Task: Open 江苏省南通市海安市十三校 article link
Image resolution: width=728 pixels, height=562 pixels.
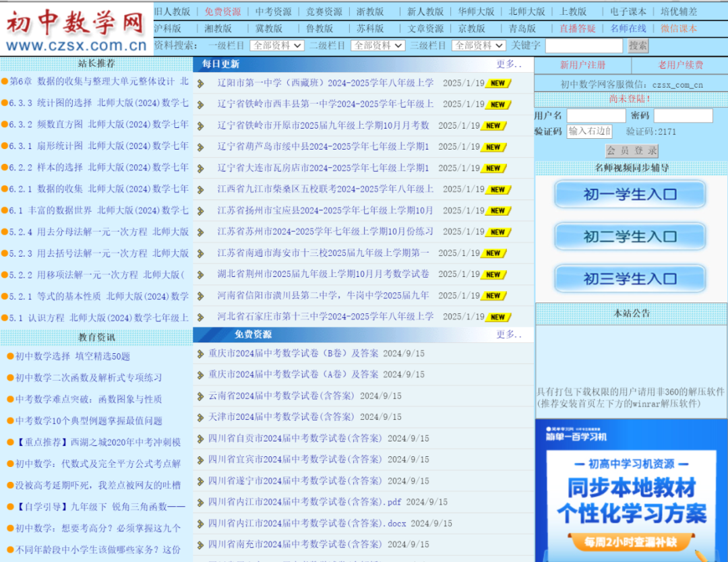Action: click(323, 253)
